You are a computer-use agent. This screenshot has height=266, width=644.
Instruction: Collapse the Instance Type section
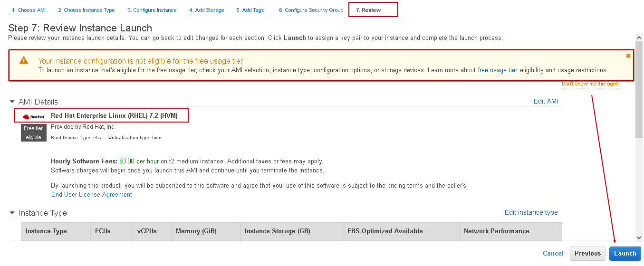[x=12, y=213]
